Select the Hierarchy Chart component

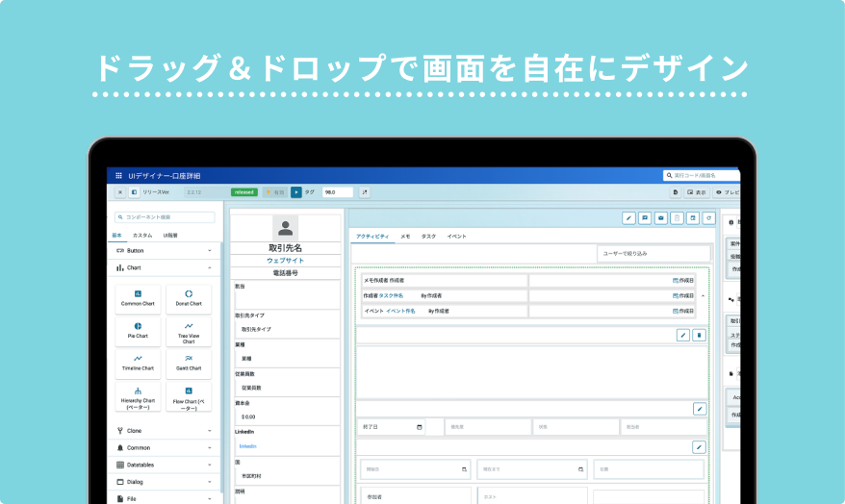click(x=138, y=397)
